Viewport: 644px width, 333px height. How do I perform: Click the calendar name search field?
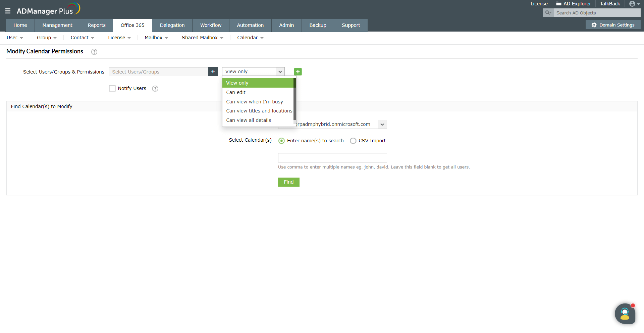(x=332, y=158)
